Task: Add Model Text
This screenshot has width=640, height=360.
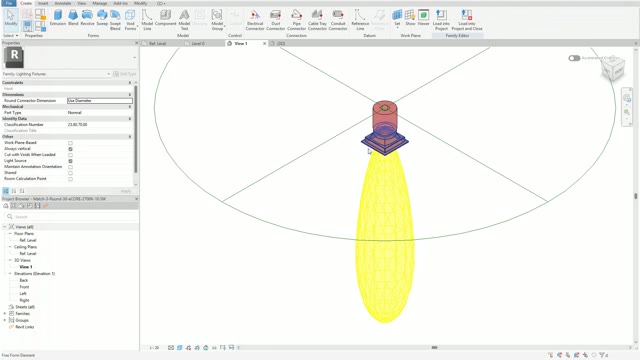Action: coord(184,20)
